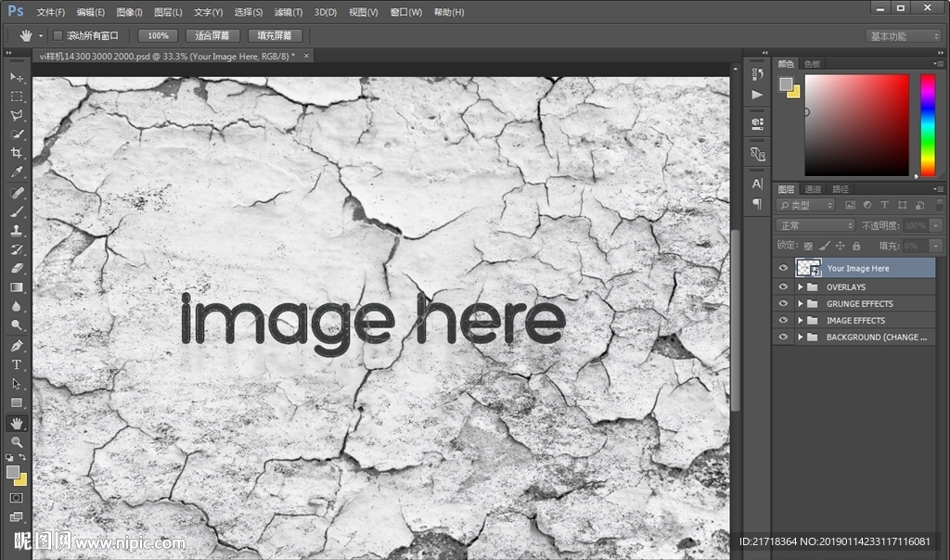Select the Quick Selection tool
The height and width of the screenshot is (560, 950).
(17, 134)
